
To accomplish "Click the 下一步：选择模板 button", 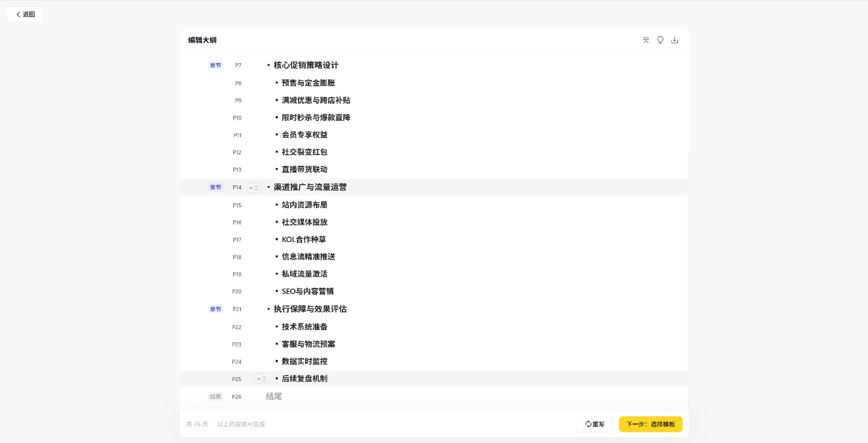I will point(650,424).
